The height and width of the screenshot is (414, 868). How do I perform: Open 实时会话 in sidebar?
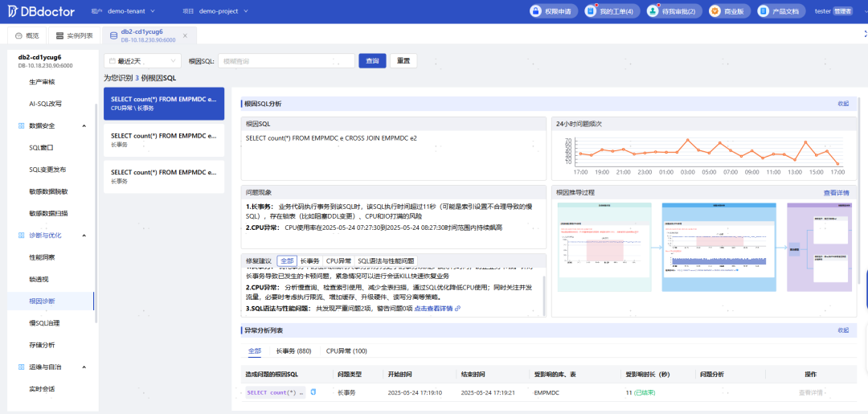click(42, 388)
